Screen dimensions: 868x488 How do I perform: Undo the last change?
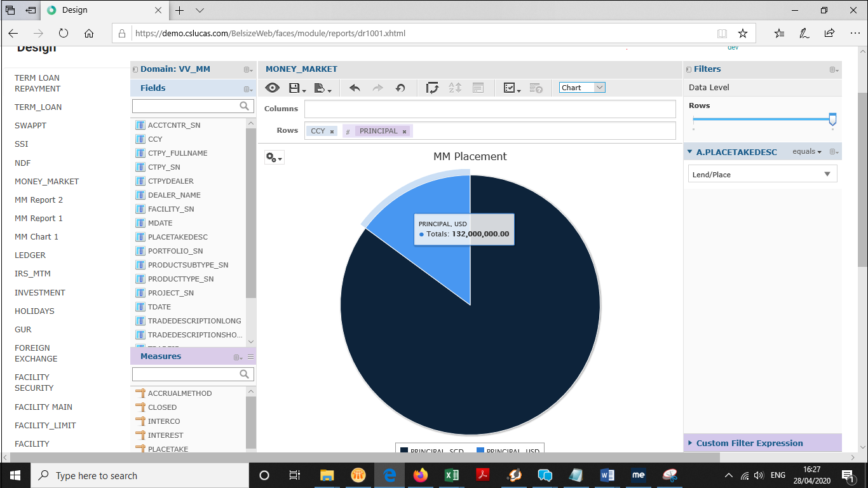(x=355, y=88)
